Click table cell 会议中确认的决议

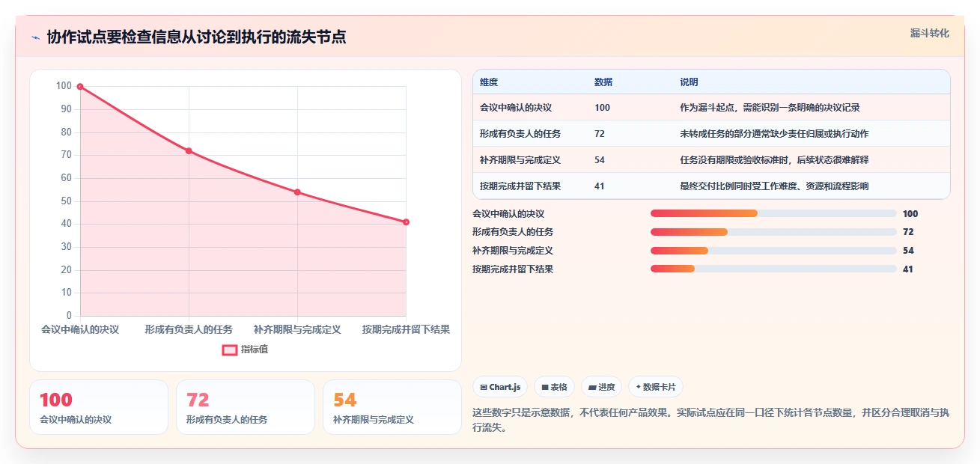click(x=516, y=108)
